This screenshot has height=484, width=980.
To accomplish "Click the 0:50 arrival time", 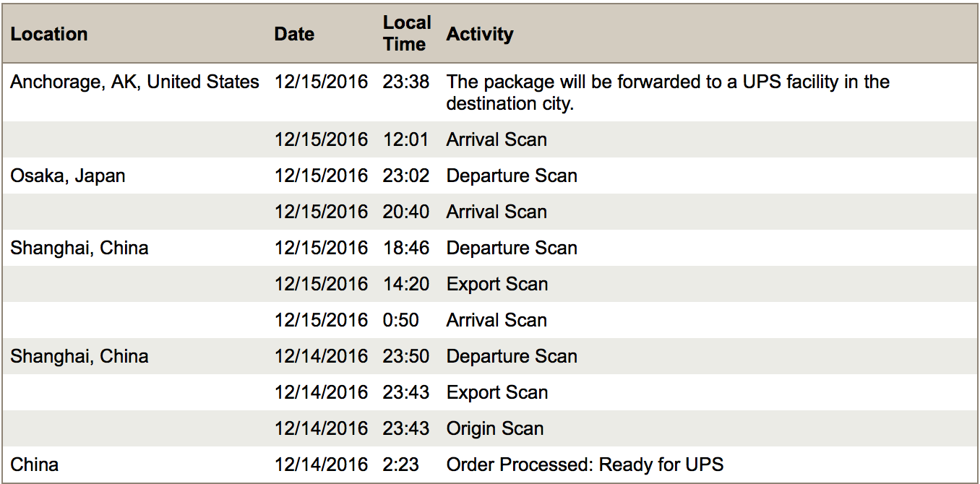I will [401, 320].
